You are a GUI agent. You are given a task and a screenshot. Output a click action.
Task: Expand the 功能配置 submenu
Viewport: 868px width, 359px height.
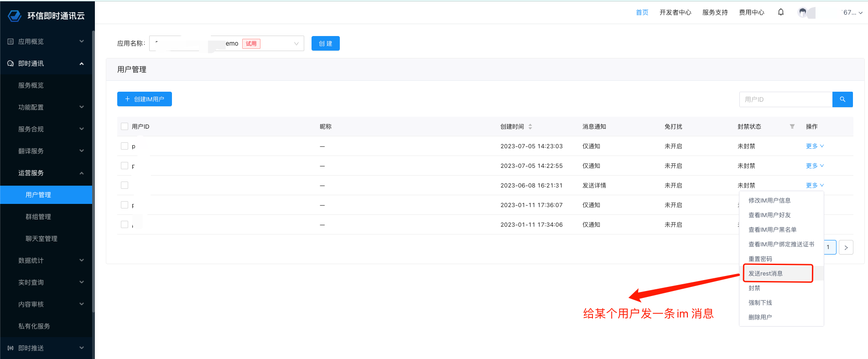82,107
